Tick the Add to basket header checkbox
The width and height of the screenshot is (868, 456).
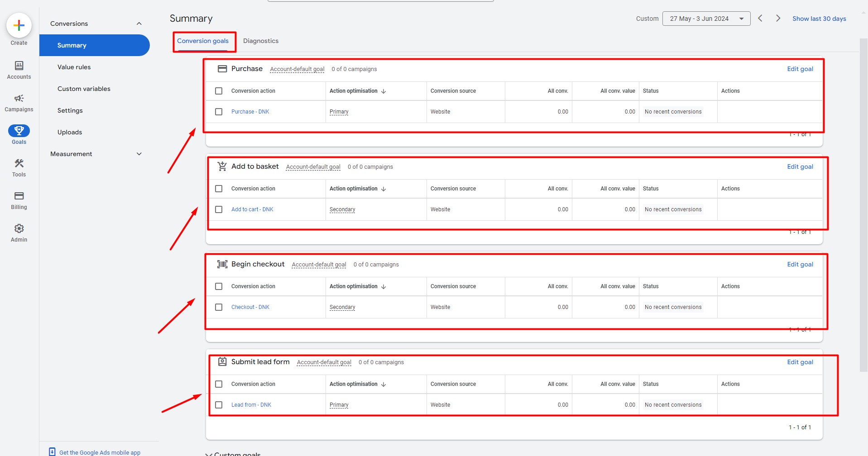click(219, 189)
